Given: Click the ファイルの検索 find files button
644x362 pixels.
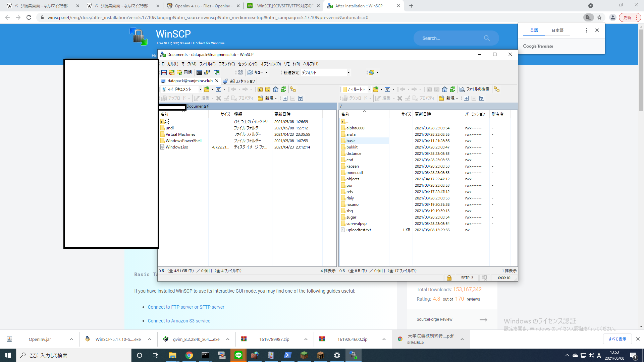Looking at the screenshot, I should (x=474, y=89).
